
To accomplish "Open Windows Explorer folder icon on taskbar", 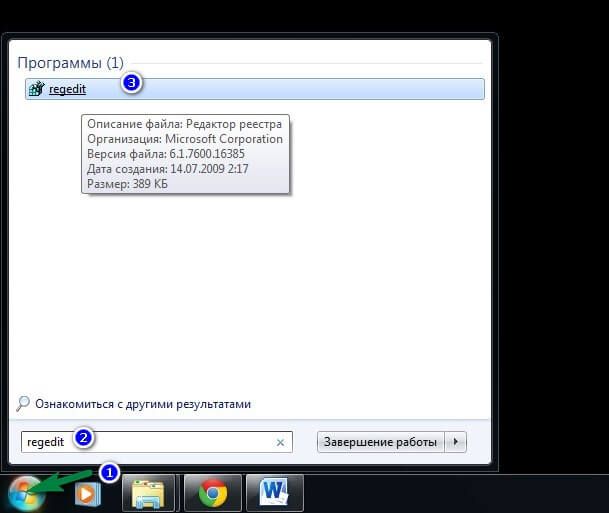I will click(148, 493).
